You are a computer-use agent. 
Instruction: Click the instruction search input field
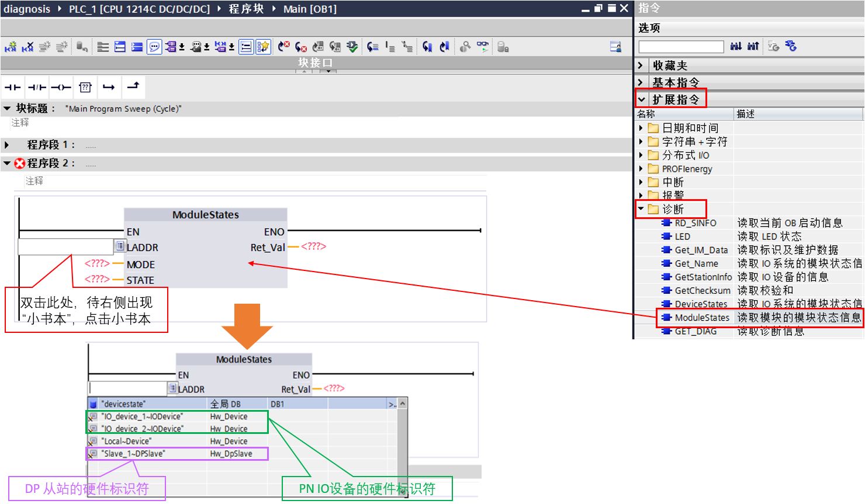(681, 47)
